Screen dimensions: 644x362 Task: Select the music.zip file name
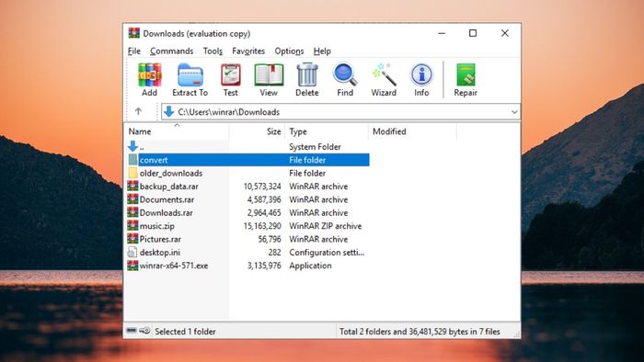[x=157, y=225]
